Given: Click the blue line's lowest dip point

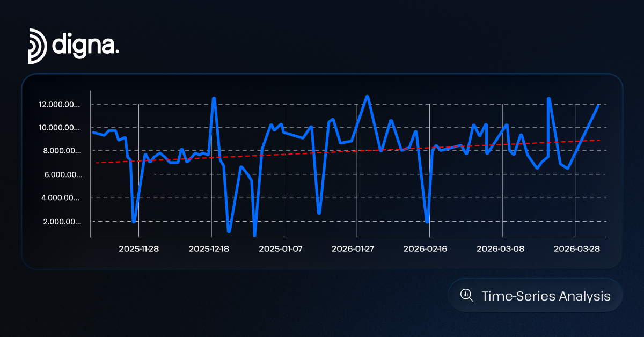Looking at the screenshot, I should pyautogui.click(x=254, y=234).
